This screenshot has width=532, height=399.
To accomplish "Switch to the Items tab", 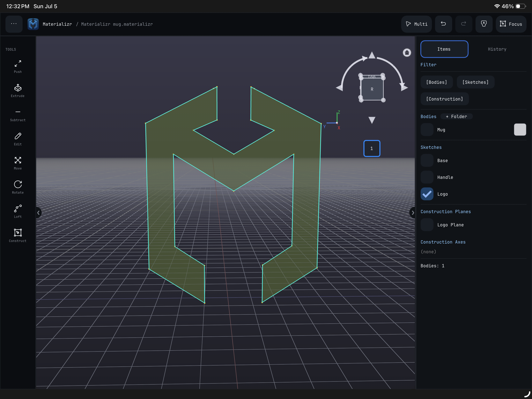I will click(444, 49).
